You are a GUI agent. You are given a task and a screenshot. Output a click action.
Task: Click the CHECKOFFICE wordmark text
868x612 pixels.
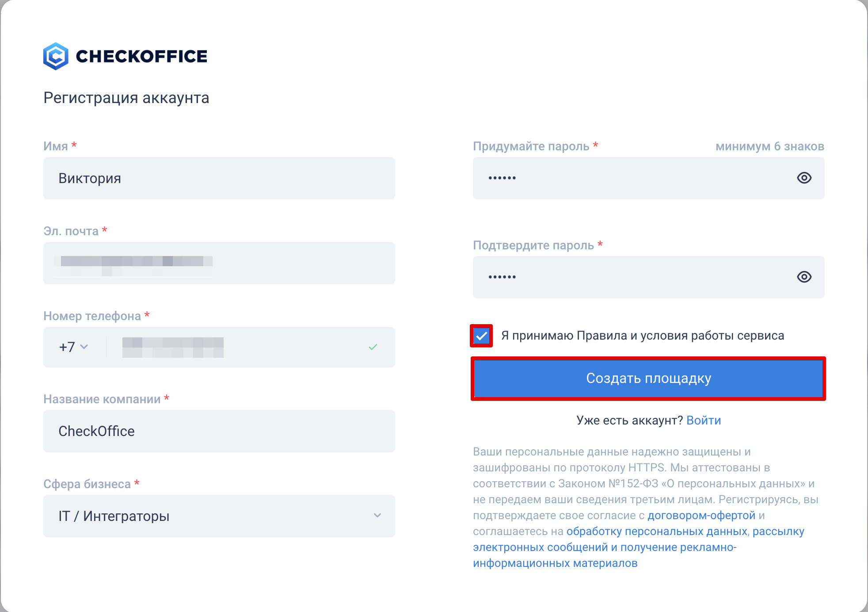141,56
